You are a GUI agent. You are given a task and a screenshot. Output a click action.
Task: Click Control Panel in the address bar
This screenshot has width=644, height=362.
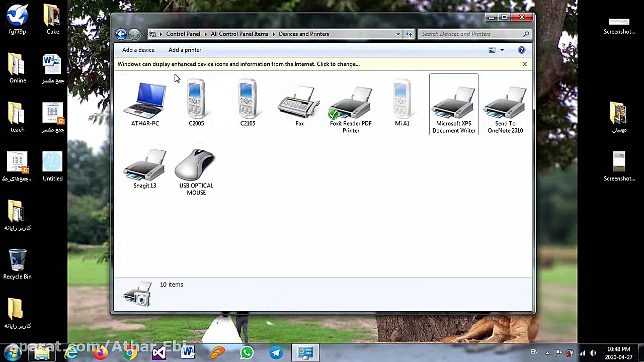click(183, 34)
